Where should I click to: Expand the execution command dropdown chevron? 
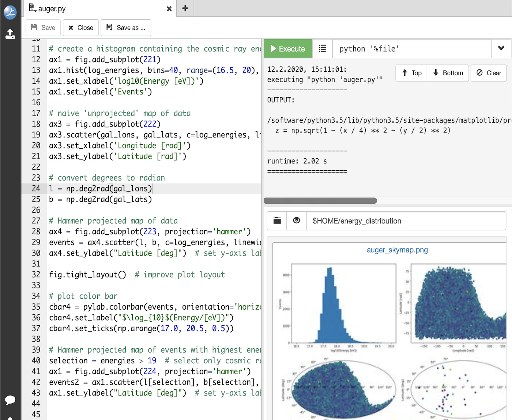coord(501,49)
